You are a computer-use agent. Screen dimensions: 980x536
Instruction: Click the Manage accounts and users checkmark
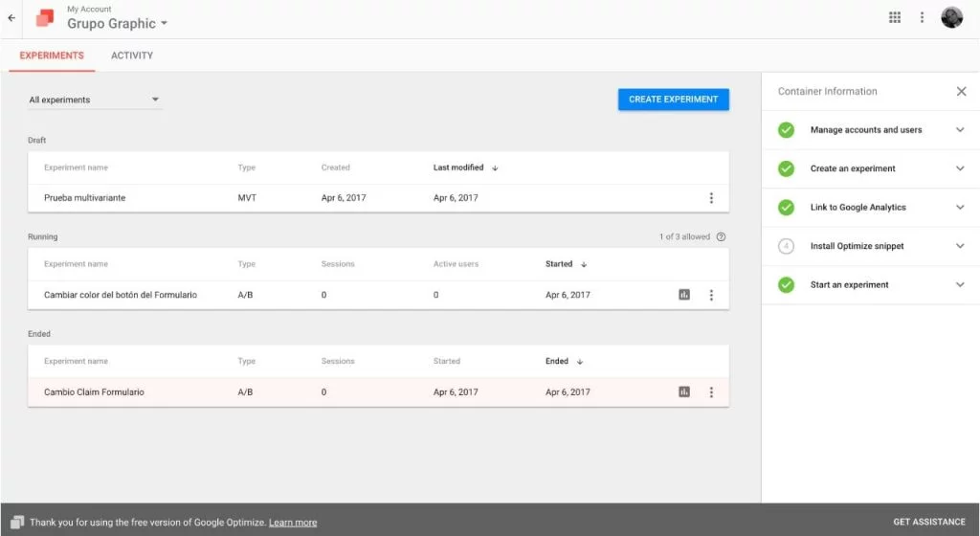[786, 130]
